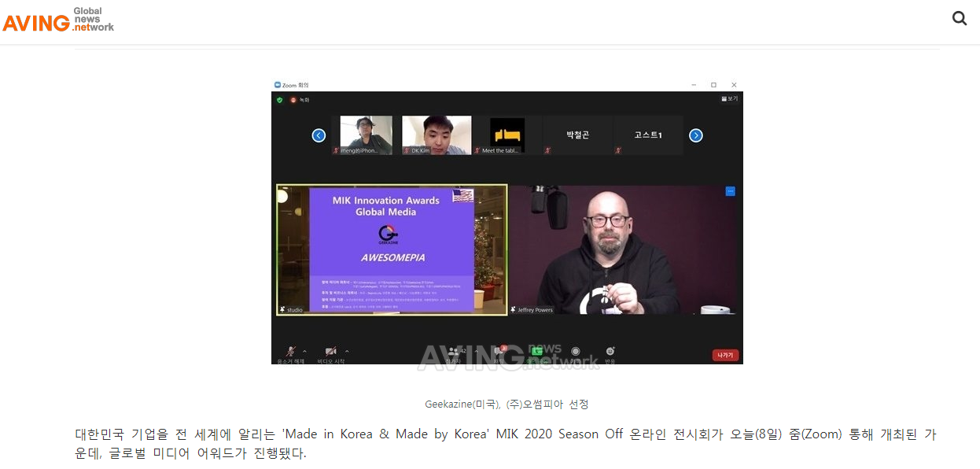The width and height of the screenshot is (980, 469).
Task: Show next participants with the right arrow
Action: click(695, 135)
